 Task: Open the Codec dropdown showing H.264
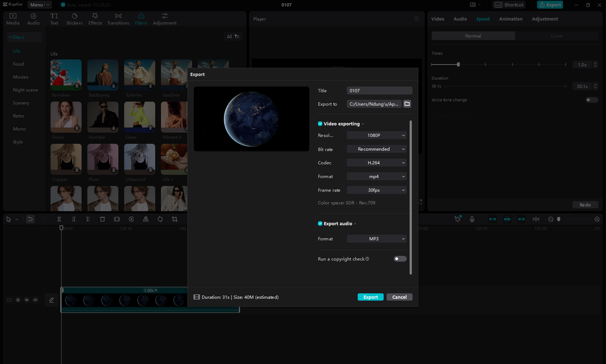point(376,162)
